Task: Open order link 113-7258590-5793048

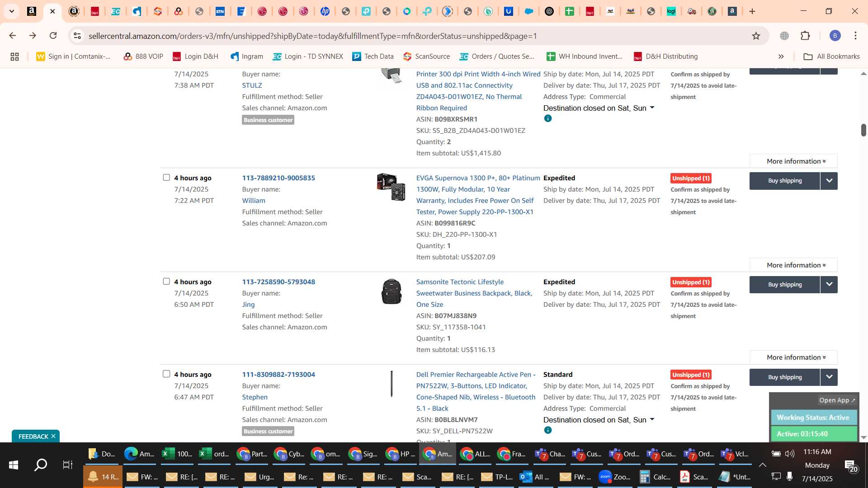Action: pos(278,282)
